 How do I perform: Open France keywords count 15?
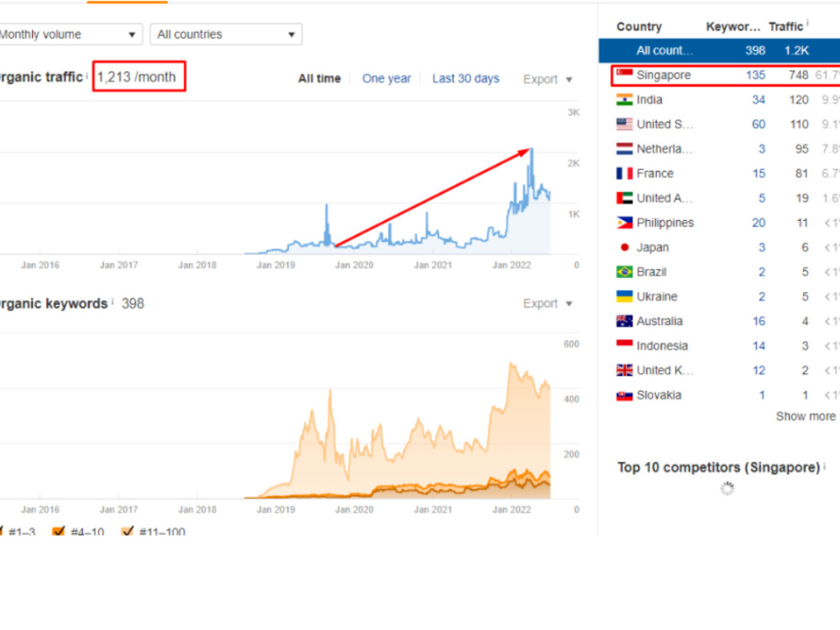pyautogui.click(x=759, y=174)
